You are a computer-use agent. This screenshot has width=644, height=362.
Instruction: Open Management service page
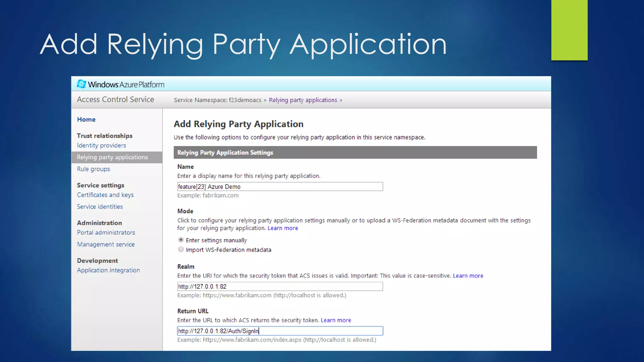point(106,244)
